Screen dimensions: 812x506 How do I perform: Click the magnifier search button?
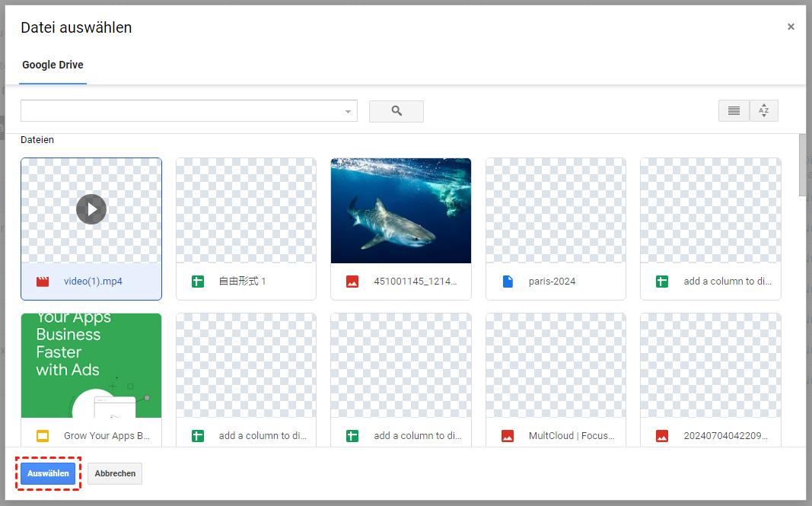396,111
